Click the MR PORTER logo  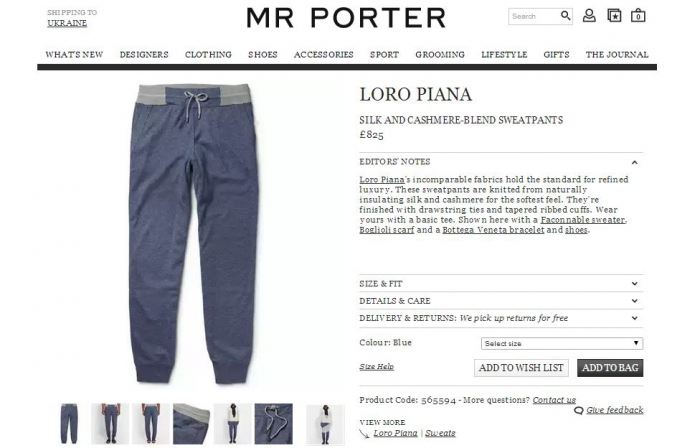click(x=346, y=18)
